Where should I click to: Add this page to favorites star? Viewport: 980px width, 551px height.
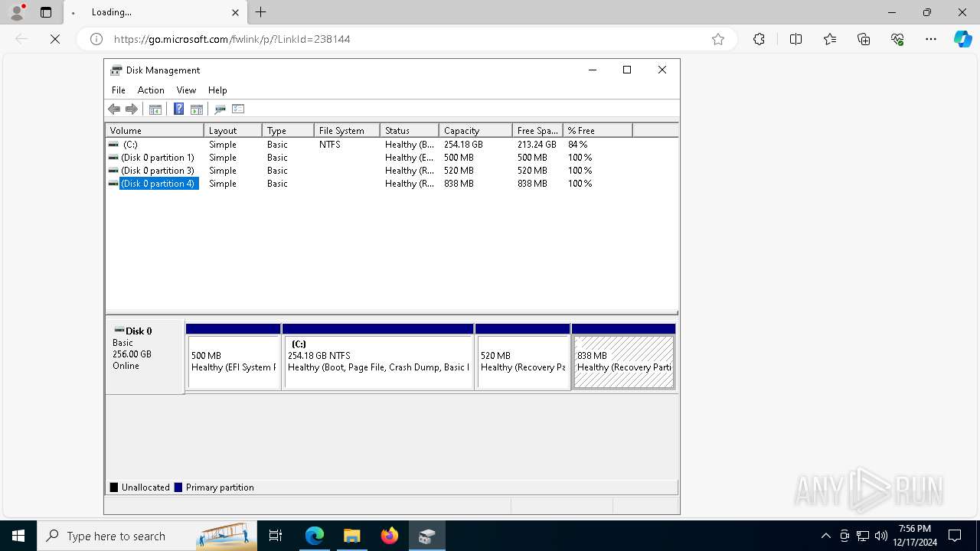718,39
